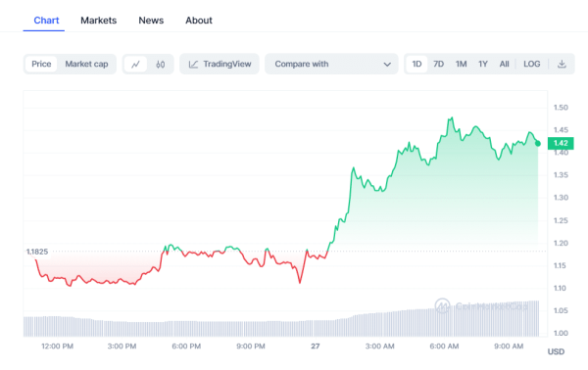Open the Markets tab
Image resolution: width=588 pixels, height=370 pixels.
99,21
